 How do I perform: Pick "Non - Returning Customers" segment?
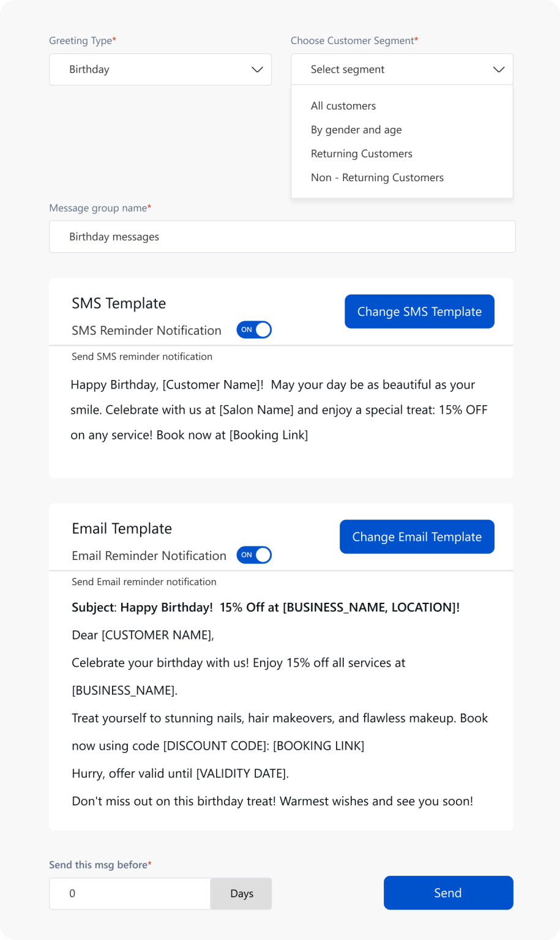[x=377, y=177]
